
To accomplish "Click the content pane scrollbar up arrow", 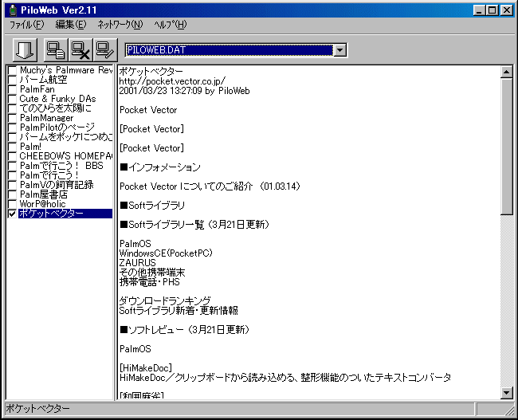I will tap(506, 73).
